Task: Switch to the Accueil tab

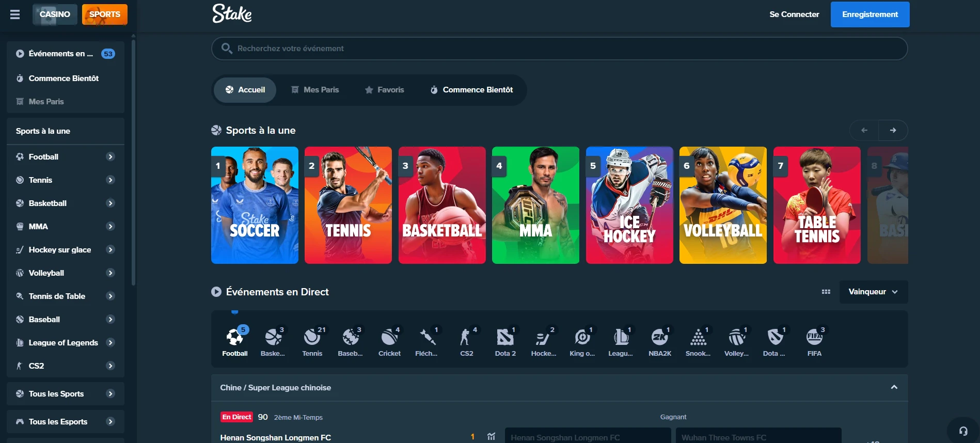Action: (x=245, y=90)
